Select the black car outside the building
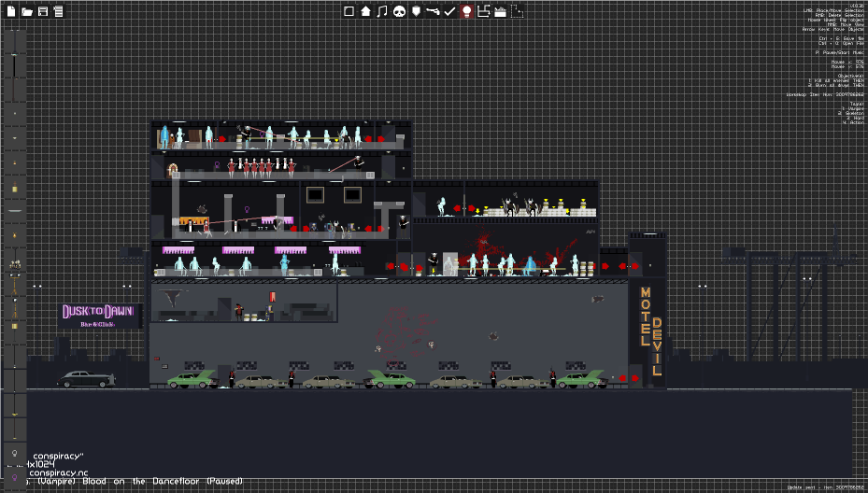 (x=86, y=379)
